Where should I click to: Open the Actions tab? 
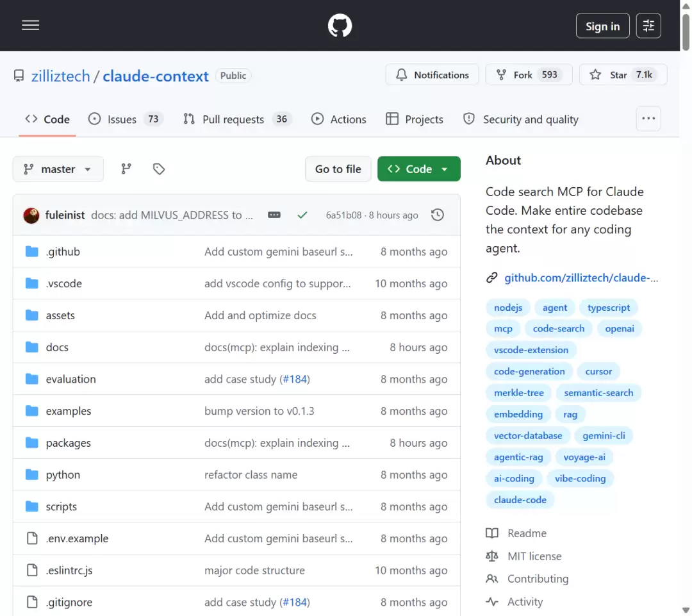pos(339,119)
